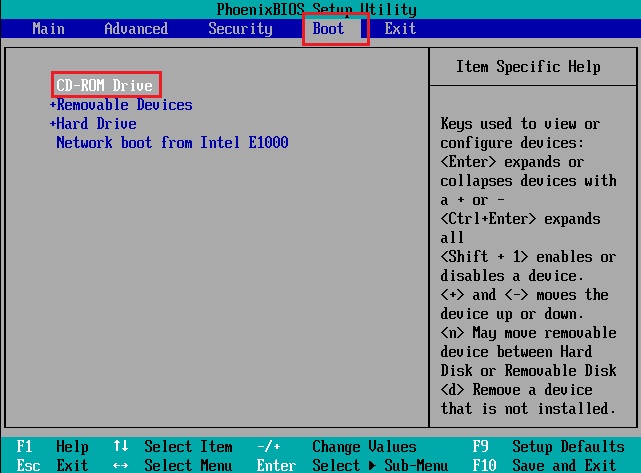Select the Boot menu tab
Screen dimensions: 641x473
[x=328, y=29]
